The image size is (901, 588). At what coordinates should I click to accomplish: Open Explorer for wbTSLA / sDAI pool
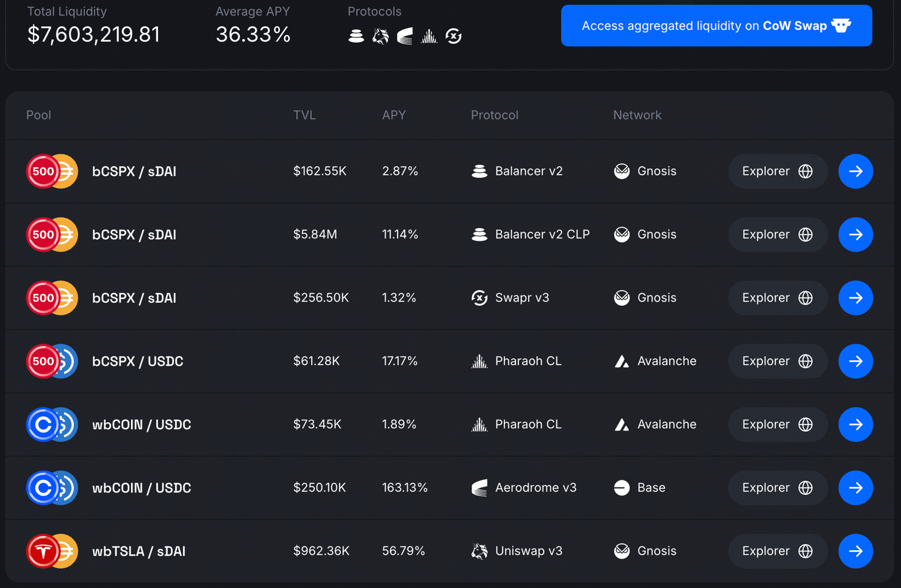click(x=778, y=551)
